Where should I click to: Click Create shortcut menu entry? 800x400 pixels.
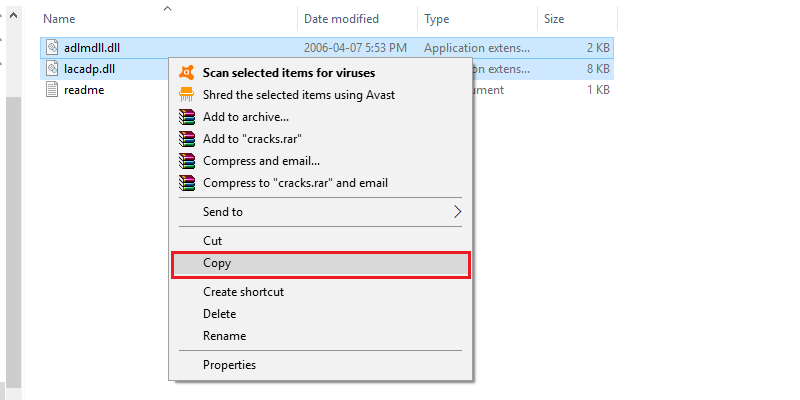(243, 292)
